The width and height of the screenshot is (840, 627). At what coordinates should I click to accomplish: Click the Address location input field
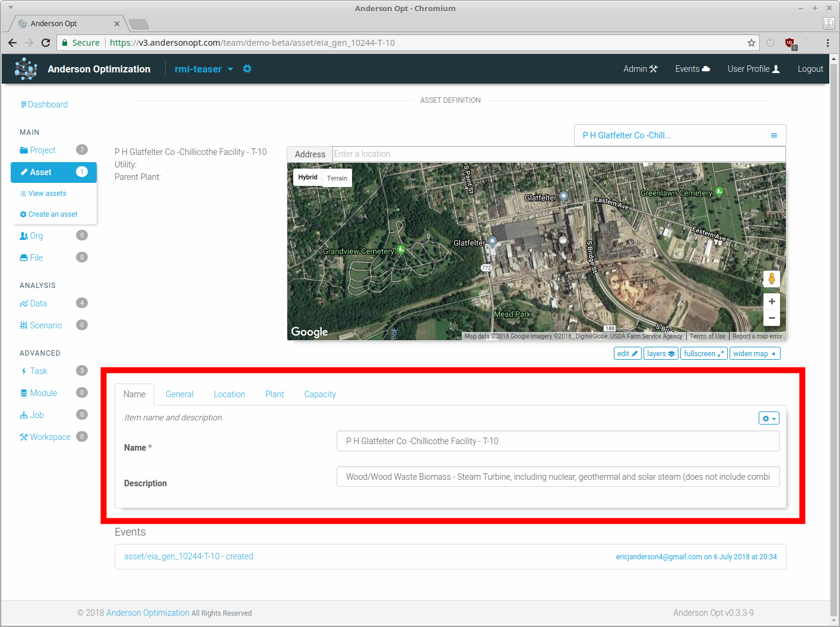pyautogui.click(x=558, y=154)
